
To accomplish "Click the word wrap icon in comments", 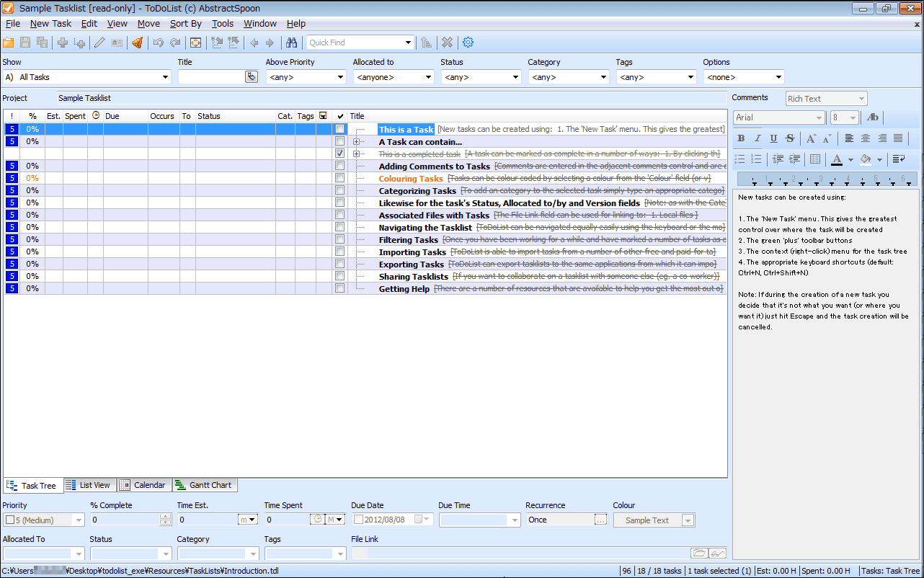I will point(899,159).
